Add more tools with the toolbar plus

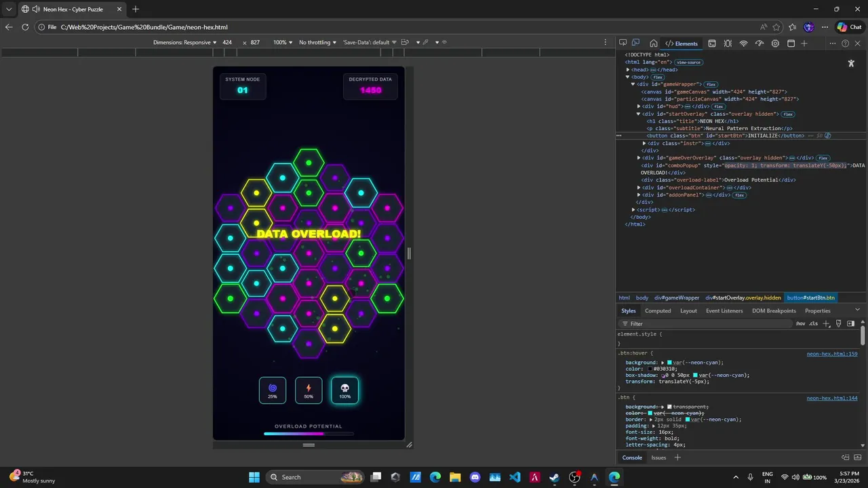pos(804,43)
